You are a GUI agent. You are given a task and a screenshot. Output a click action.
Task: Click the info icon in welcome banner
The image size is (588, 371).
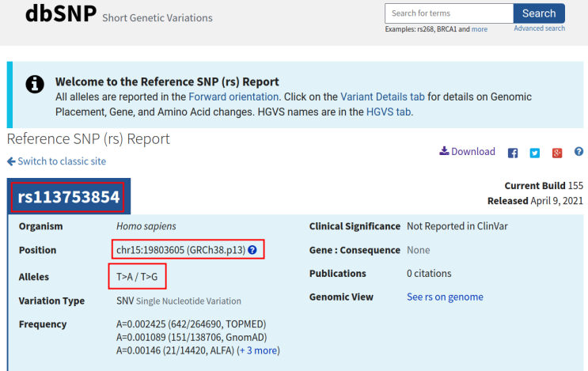tap(35, 85)
